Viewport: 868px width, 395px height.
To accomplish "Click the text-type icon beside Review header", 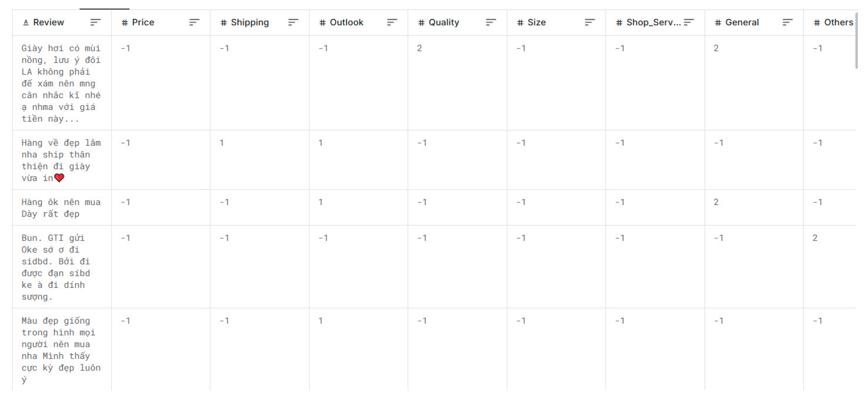I will tap(25, 23).
